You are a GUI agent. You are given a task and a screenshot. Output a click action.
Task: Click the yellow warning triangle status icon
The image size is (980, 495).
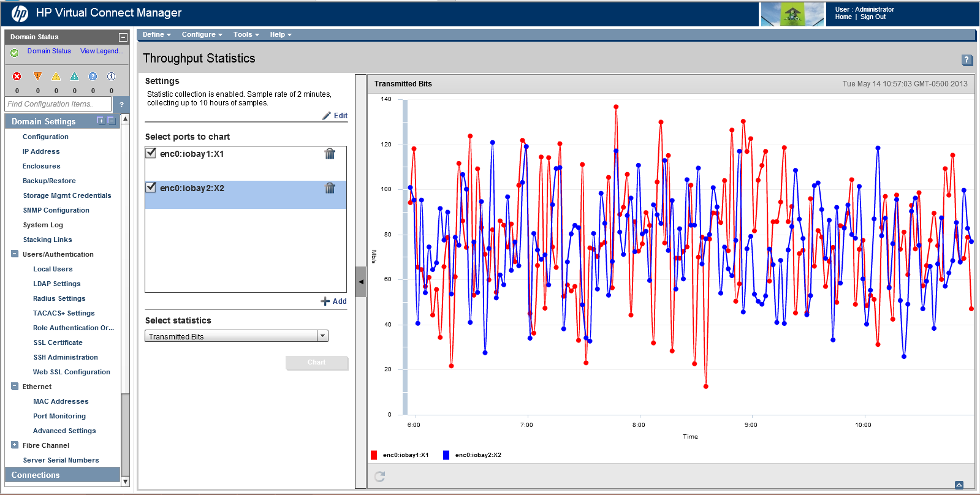coord(56,77)
